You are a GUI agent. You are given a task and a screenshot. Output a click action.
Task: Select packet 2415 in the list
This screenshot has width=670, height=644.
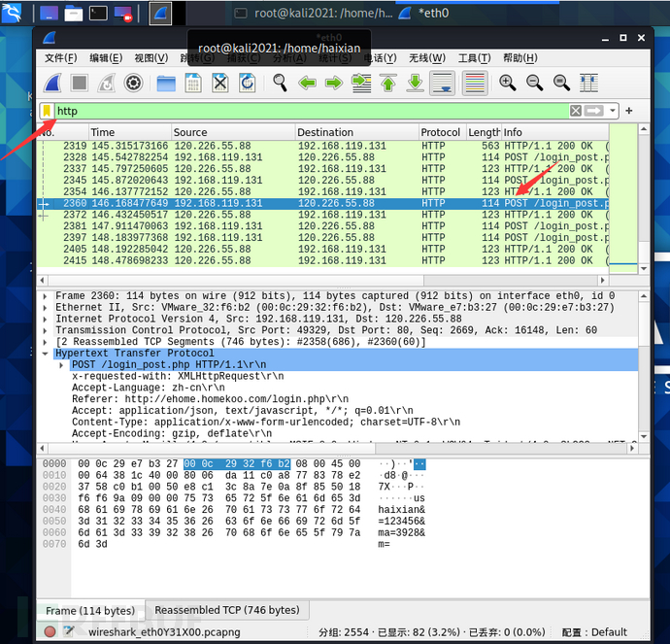tap(323, 260)
